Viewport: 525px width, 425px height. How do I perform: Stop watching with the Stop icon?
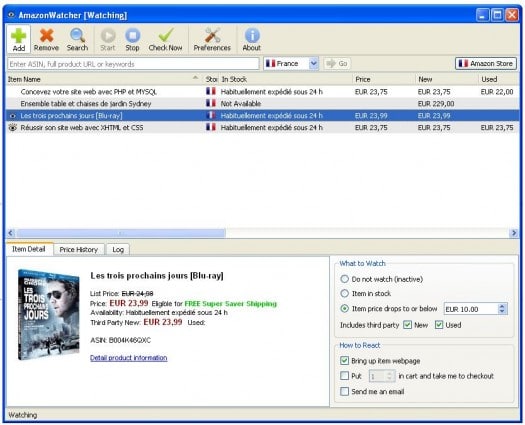point(132,39)
